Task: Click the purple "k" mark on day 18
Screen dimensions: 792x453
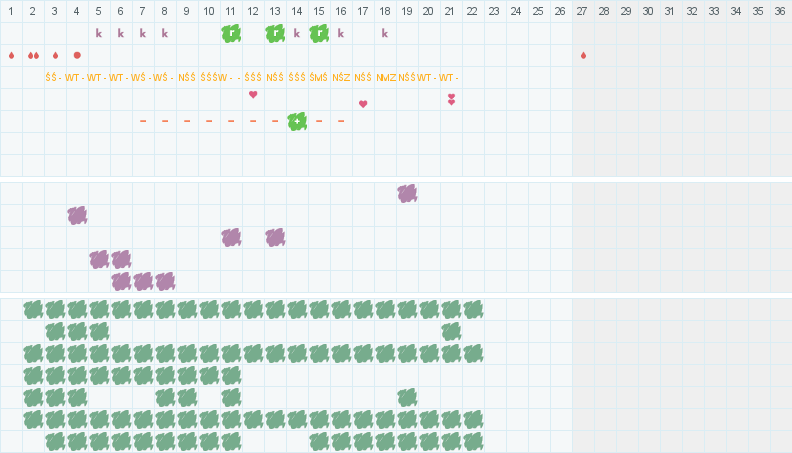Action: click(x=385, y=33)
